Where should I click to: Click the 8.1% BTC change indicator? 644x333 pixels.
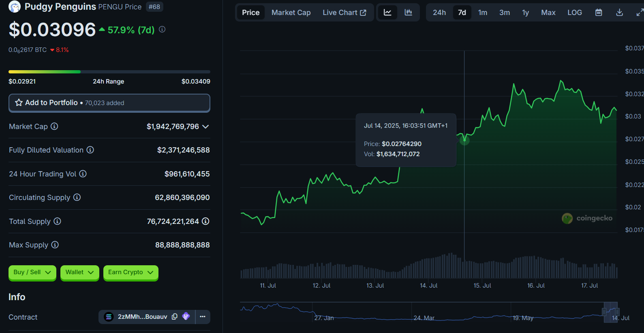(x=60, y=50)
